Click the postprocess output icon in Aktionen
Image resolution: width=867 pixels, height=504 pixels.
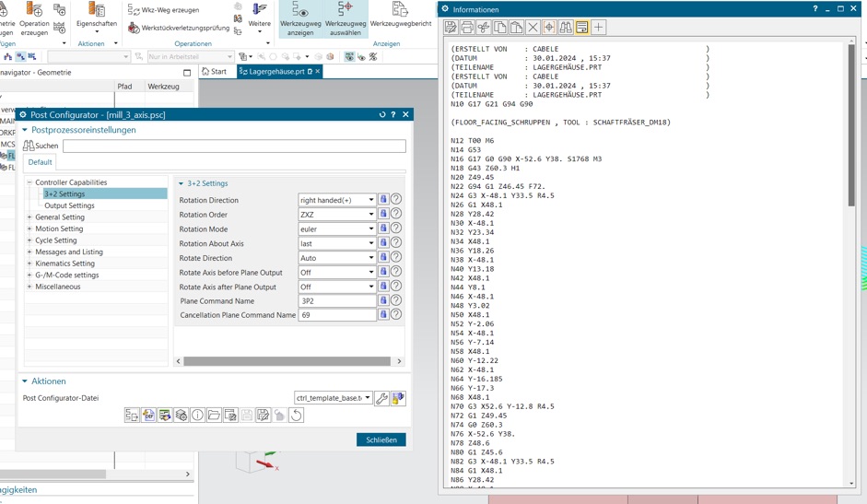(132, 415)
